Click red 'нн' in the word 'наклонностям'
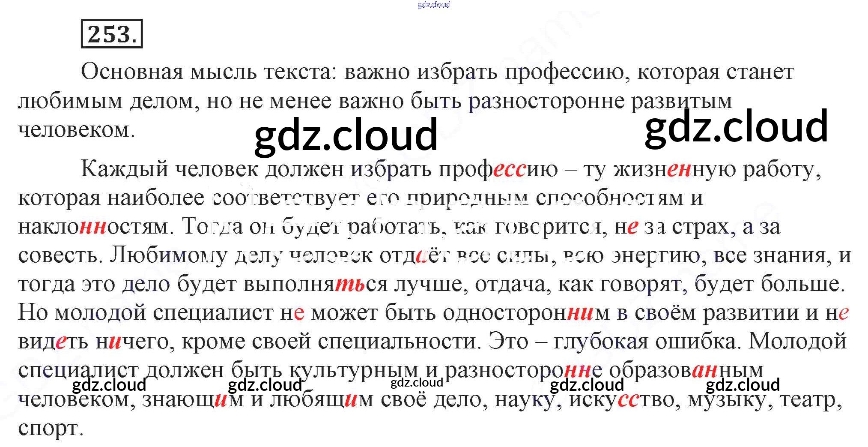The image size is (868, 447). point(93,227)
